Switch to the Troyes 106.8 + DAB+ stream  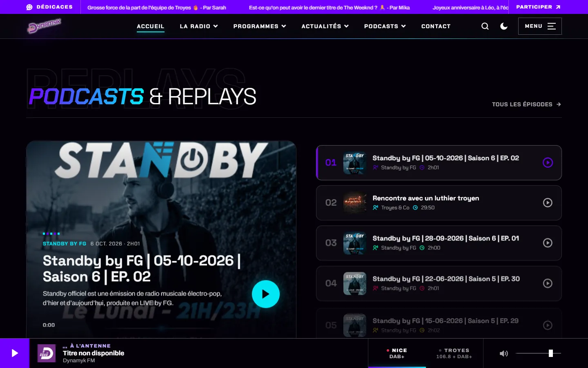point(454,353)
